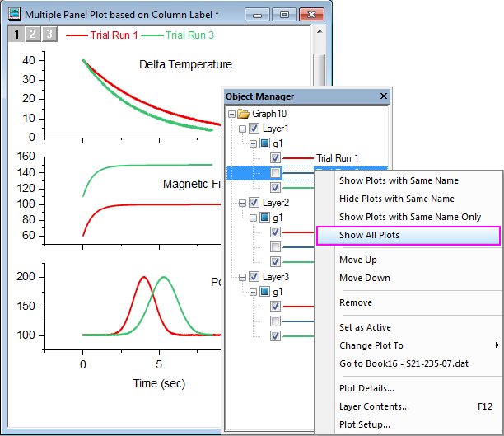Image resolution: width=504 pixels, height=436 pixels.
Task: Collapse the Graph10 tree node
Action: click(x=232, y=114)
